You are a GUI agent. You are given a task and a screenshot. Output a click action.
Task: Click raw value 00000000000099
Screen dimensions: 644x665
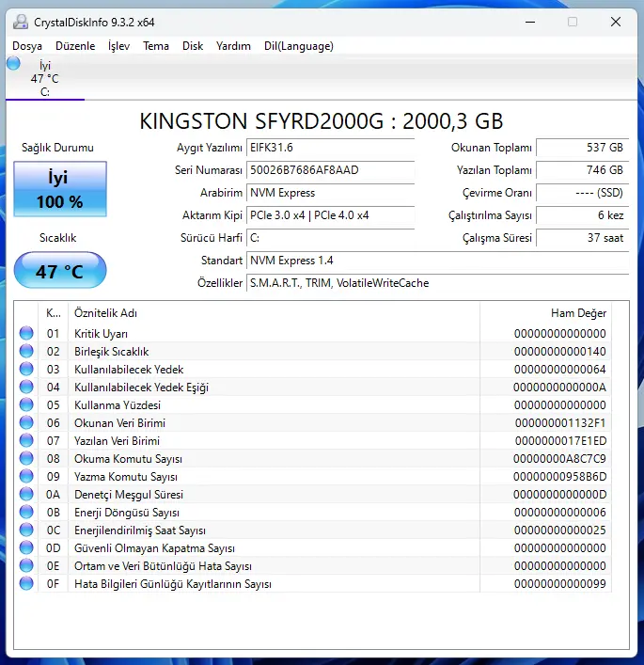[559, 584]
